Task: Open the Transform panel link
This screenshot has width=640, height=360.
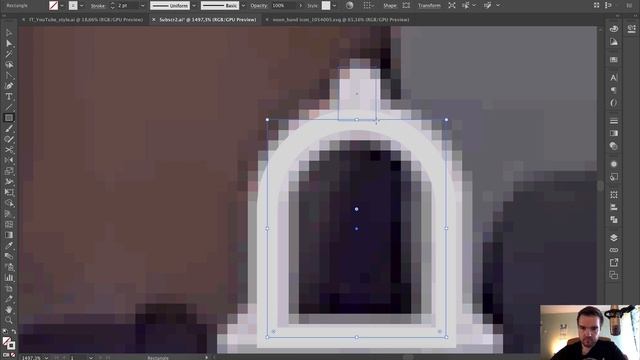Action: [429, 6]
